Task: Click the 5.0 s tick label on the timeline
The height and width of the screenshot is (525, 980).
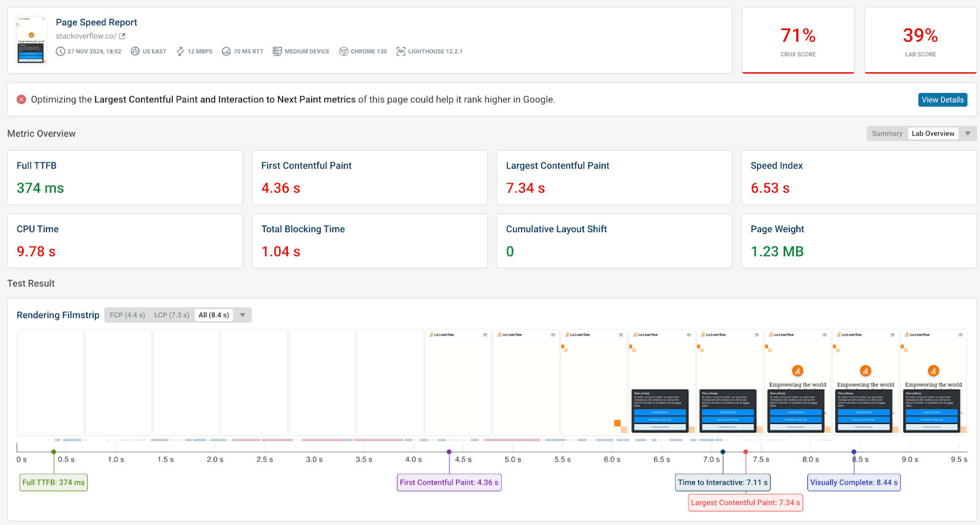Action: click(x=513, y=459)
